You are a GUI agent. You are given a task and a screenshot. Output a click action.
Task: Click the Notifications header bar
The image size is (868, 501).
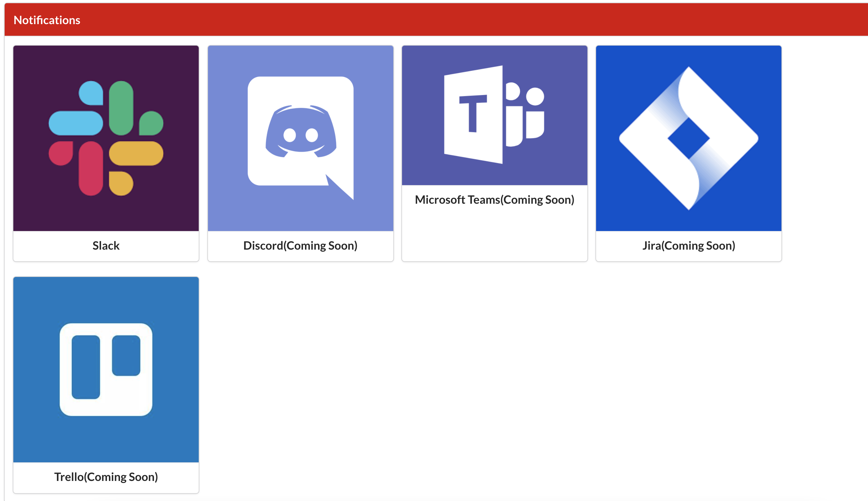tap(434, 19)
